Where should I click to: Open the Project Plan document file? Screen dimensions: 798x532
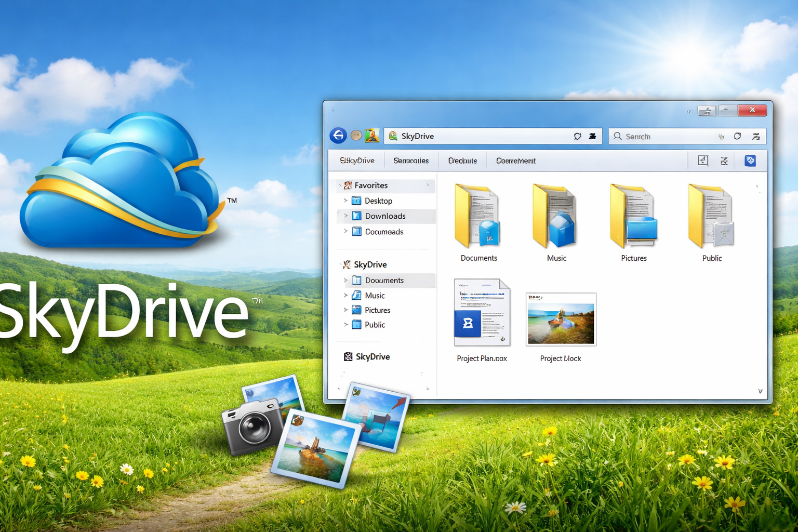coord(482,313)
